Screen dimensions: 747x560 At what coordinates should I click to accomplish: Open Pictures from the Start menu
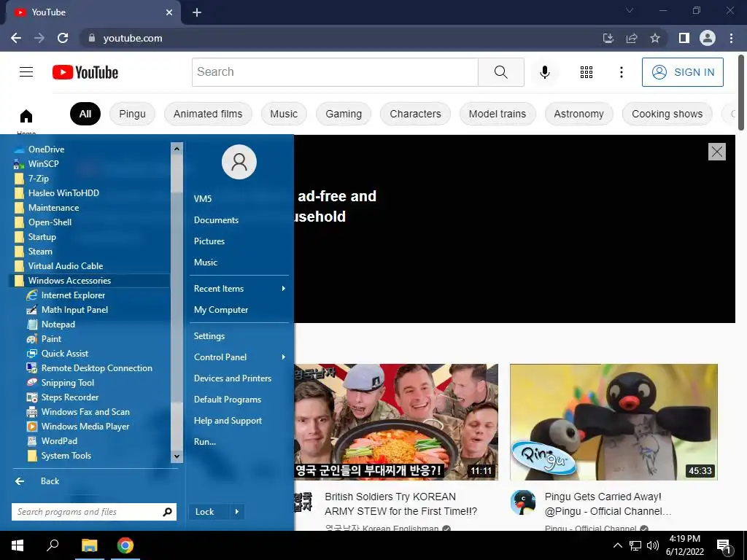tap(209, 241)
